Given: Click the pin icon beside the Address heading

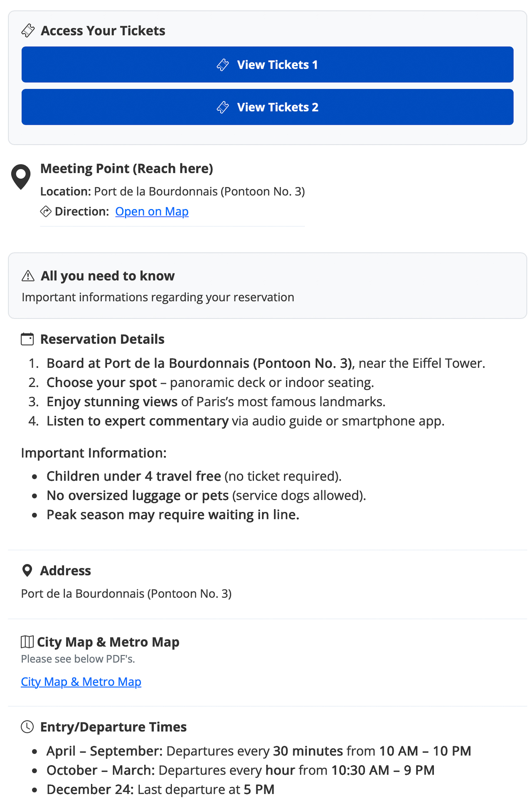Looking at the screenshot, I should point(27,570).
